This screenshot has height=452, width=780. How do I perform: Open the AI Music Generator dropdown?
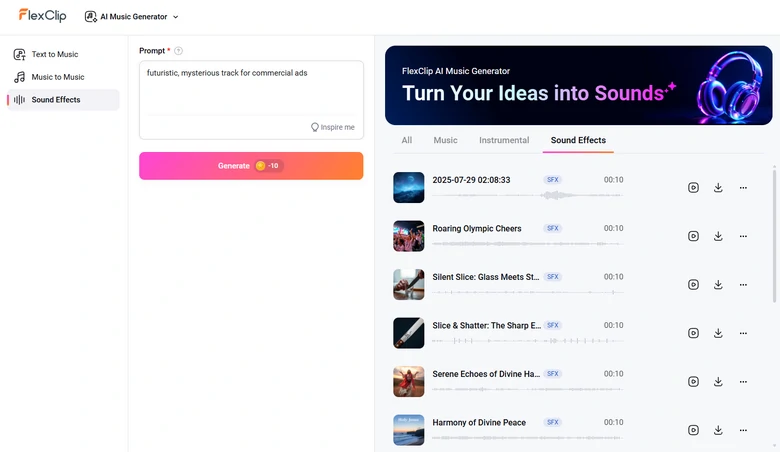tap(131, 17)
